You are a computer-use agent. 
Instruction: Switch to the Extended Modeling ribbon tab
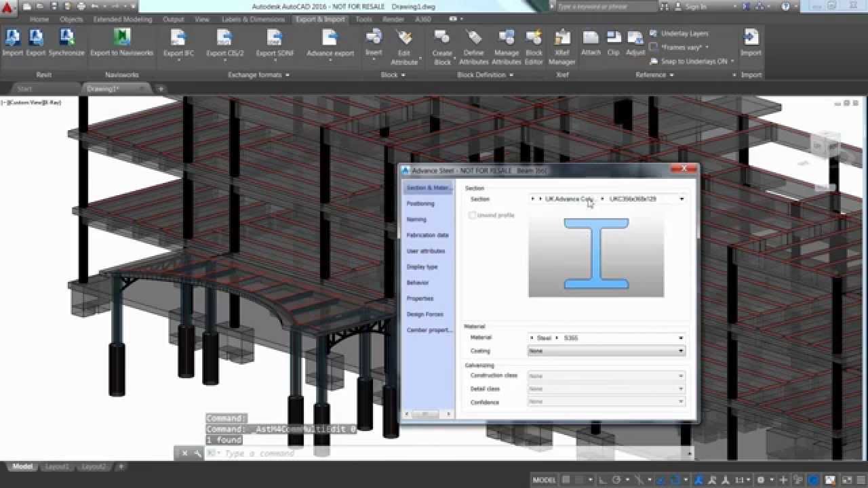(x=123, y=20)
